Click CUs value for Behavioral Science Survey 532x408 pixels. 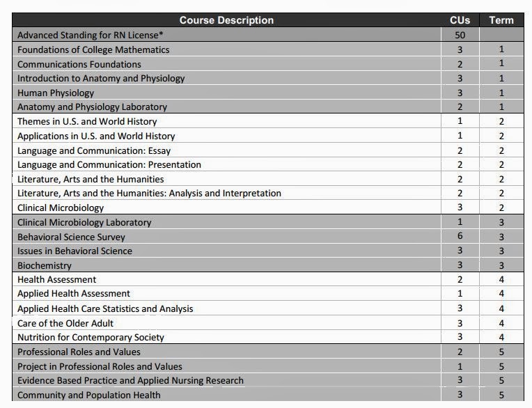[x=460, y=237]
